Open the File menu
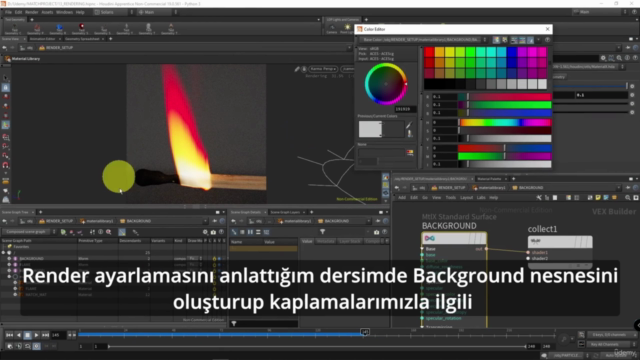 (x=8, y=12)
